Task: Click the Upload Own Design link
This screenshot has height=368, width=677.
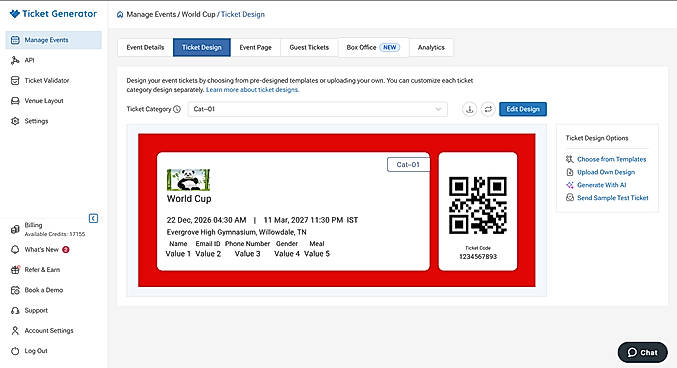Action: (606, 172)
